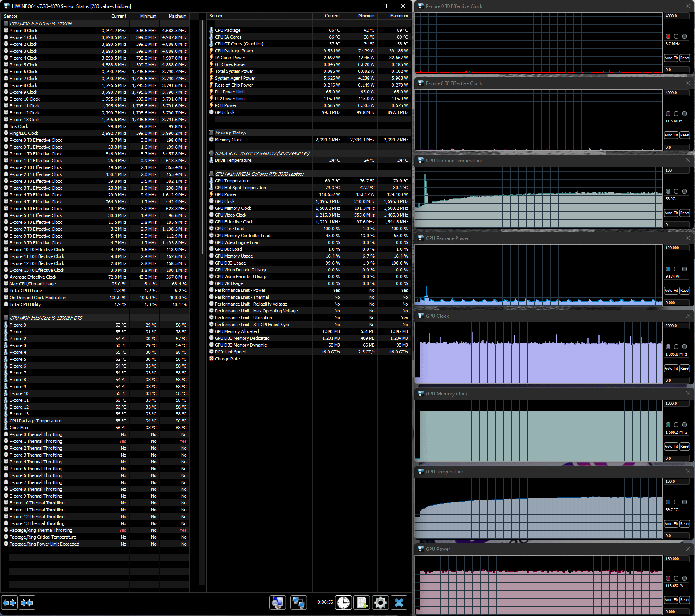This screenshot has width=695, height=616.
Task: Click the lightning icon beside PL1 Power Limit
Action: 211,92
